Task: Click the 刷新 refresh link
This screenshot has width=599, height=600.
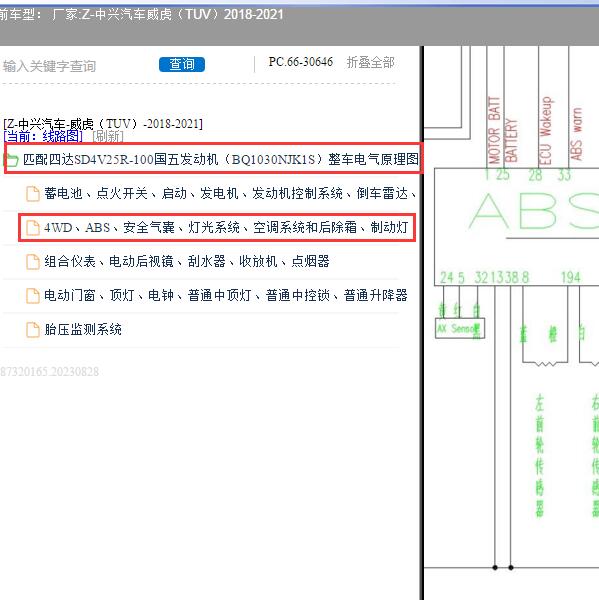Action: (x=108, y=136)
